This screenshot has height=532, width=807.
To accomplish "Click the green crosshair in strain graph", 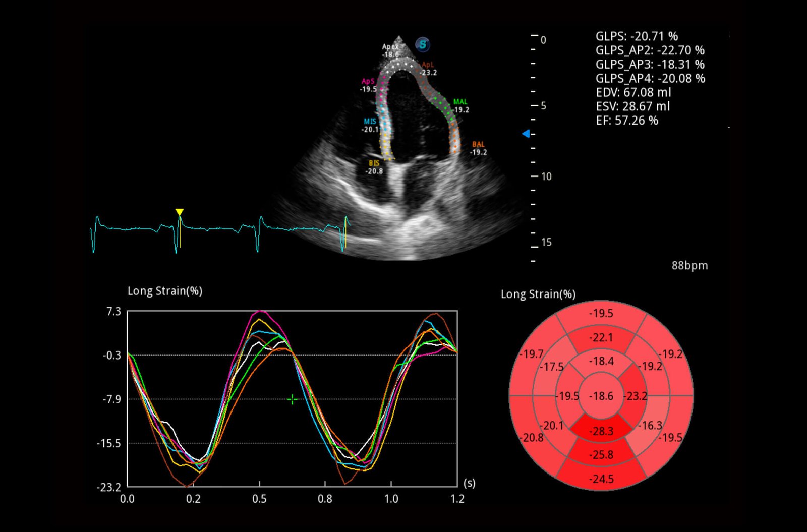I will click(x=292, y=400).
